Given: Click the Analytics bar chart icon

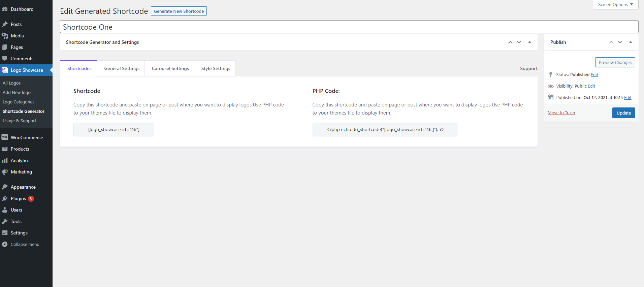Looking at the screenshot, I should pyautogui.click(x=5, y=160).
